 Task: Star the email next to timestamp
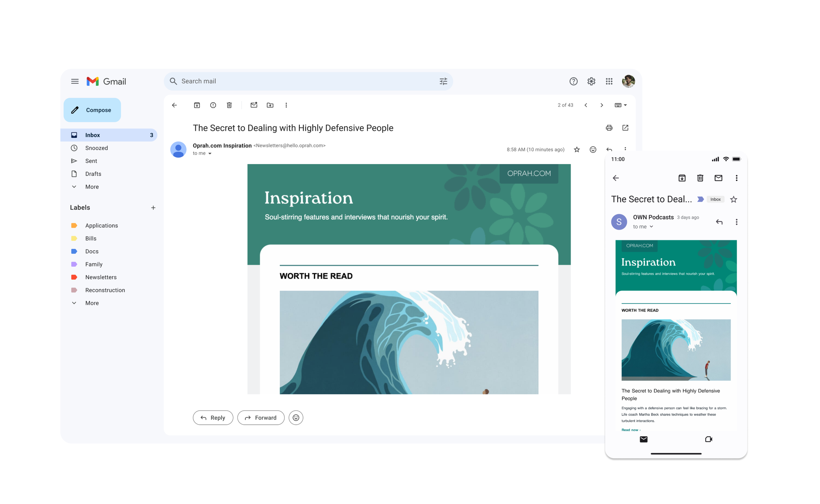[x=577, y=149]
